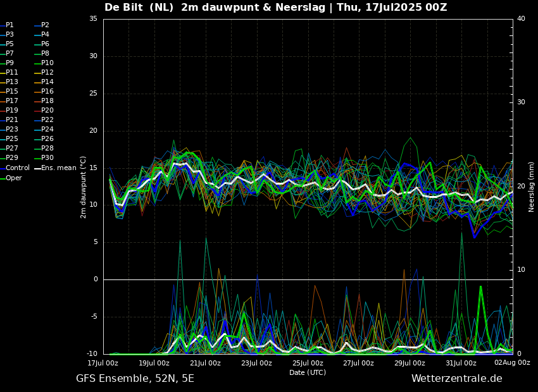Viewport: 538px width, 392px height.
Task: Click the 27Jul 00z date tick label
Action: point(358,363)
